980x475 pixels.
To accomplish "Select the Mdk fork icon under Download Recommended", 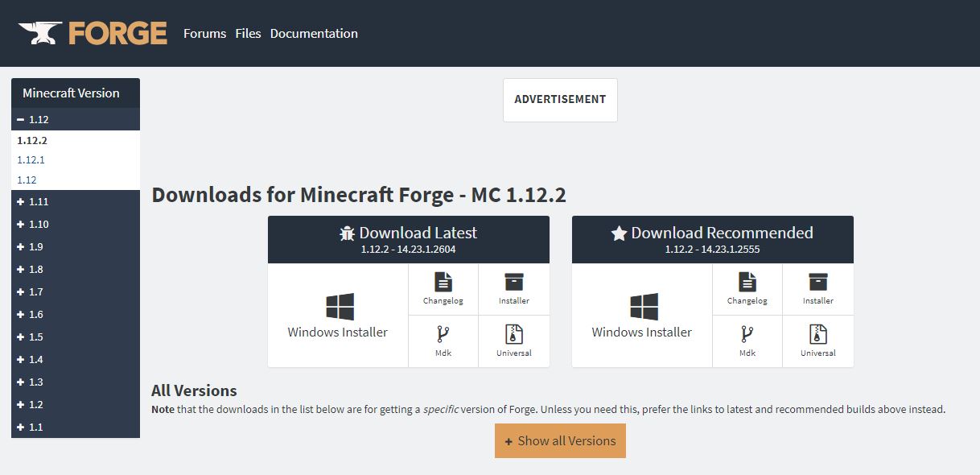I will pos(747,334).
